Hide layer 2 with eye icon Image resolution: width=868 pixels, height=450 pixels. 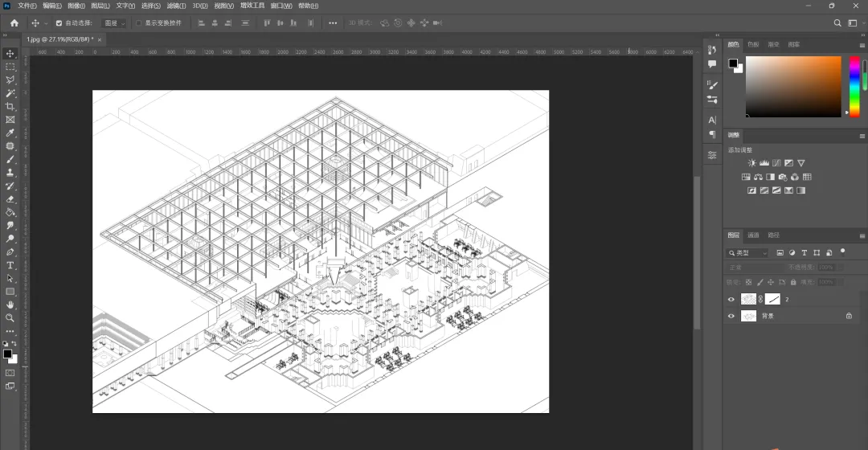click(x=731, y=300)
